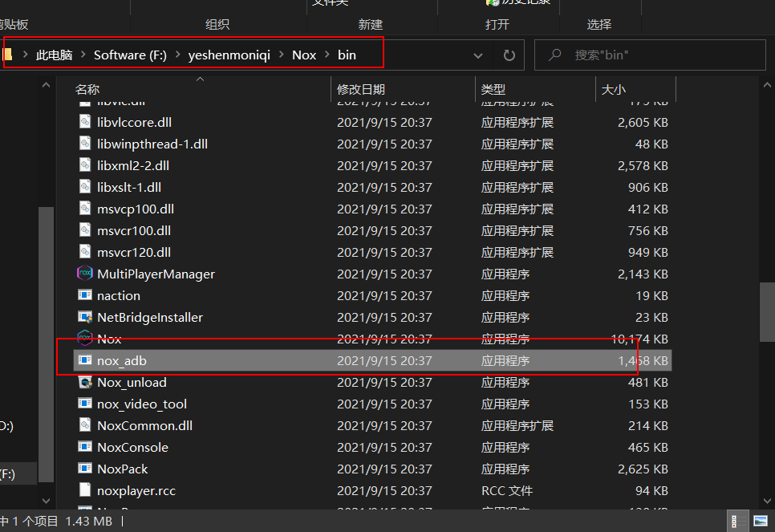Click file list scrollbar down arrow
Image resolution: width=775 pixels, height=532 pixels.
pos(767,501)
